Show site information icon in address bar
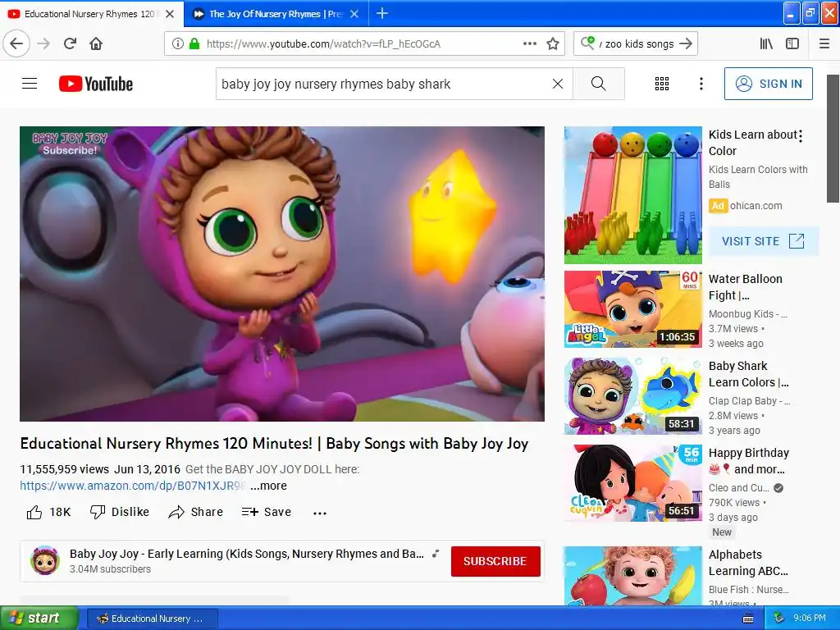840x630 pixels. (177, 43)
